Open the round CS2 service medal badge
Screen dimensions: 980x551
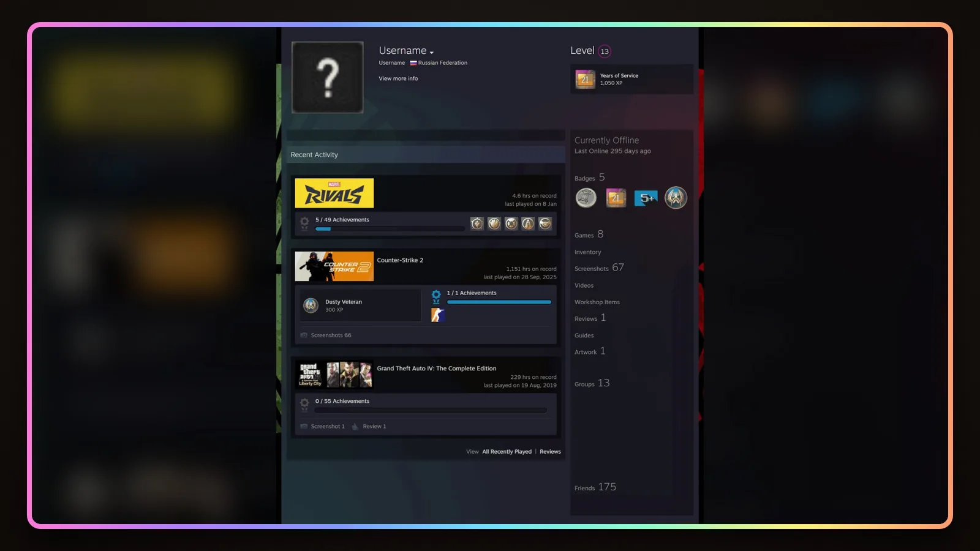click(x=676, y=198)
